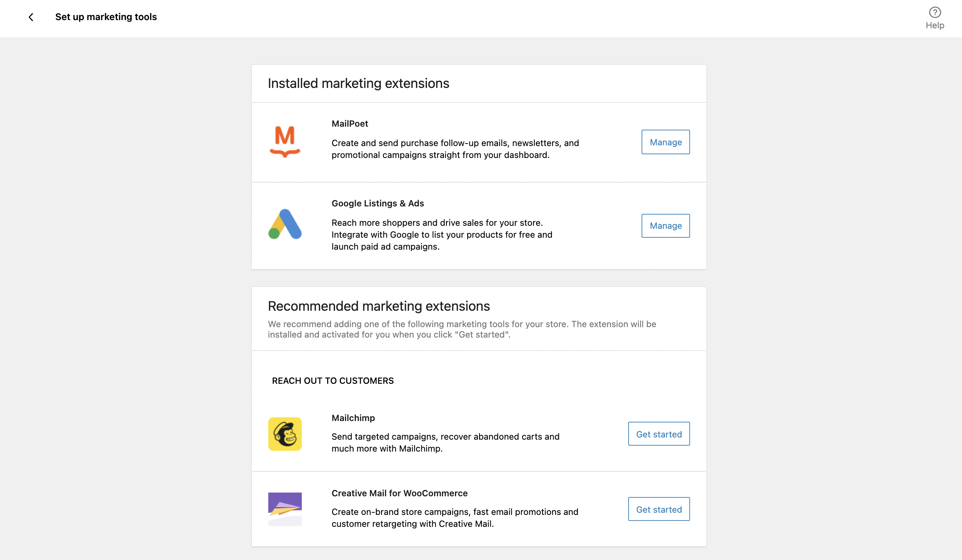Click the Set up marketing tools heading
962x560 pixels.
[106, 17]
